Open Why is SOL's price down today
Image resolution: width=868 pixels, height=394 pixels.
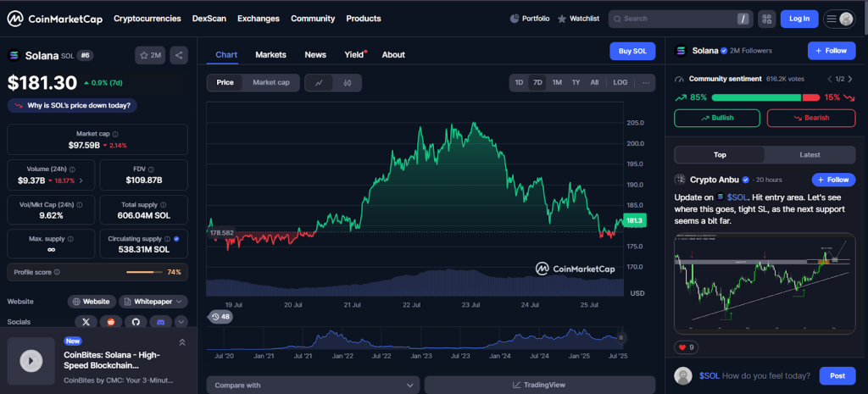73,105
